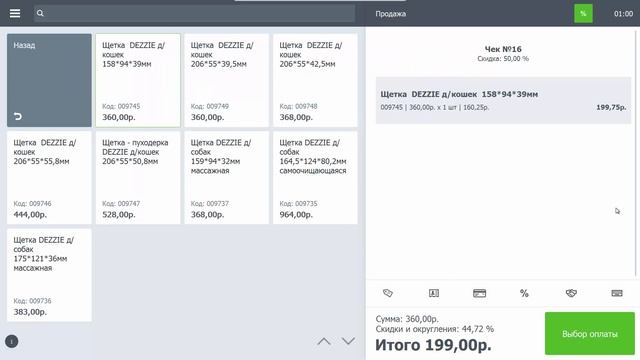This screenshot has height=360, width=640.
Task: Open the percent discount icon in bottom toolbar
Action: coord(524,293)
